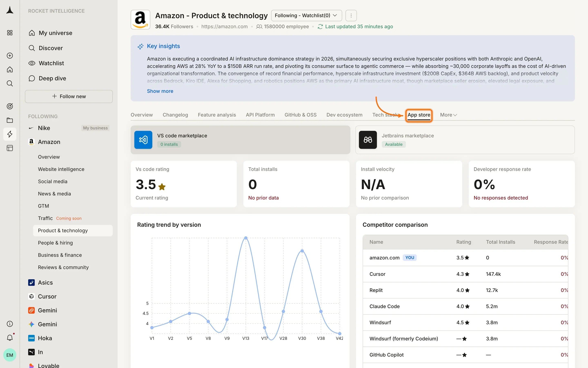Image resolution: width=588 pixels, height=368 pixels.
Task: Click the Follow new button
Action: pyautogui.click(x=69, y=96)
